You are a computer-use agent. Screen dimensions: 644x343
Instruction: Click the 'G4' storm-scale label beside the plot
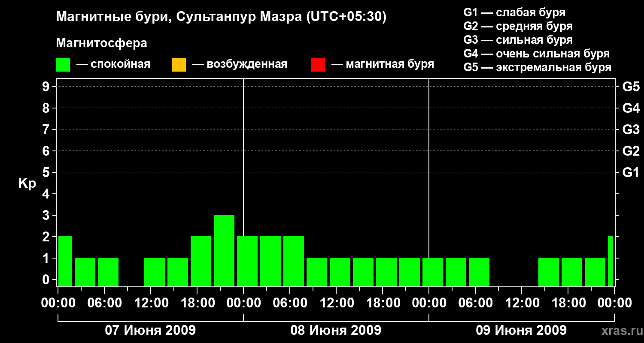coord(631,108)
